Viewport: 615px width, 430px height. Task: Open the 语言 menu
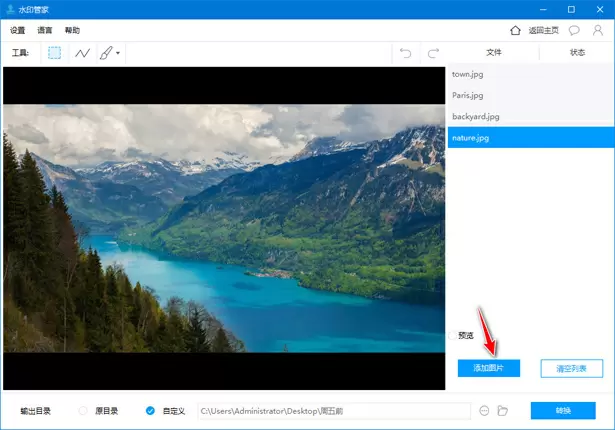45,31
